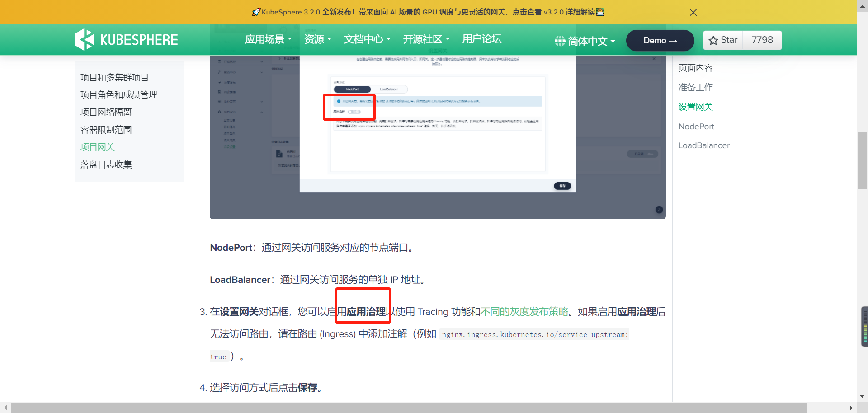Click the 页面内容 heading

[x=695, y=68]
